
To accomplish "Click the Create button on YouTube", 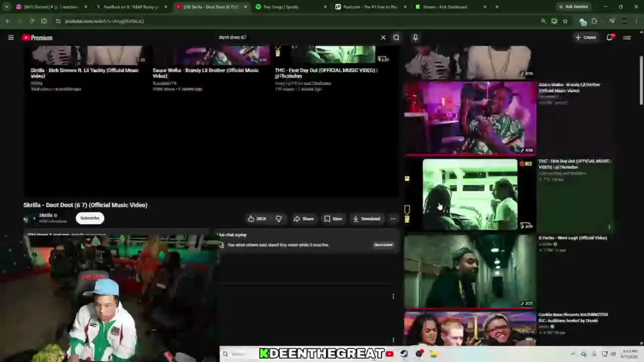I will pyautogui.click(x=586, y=37).
